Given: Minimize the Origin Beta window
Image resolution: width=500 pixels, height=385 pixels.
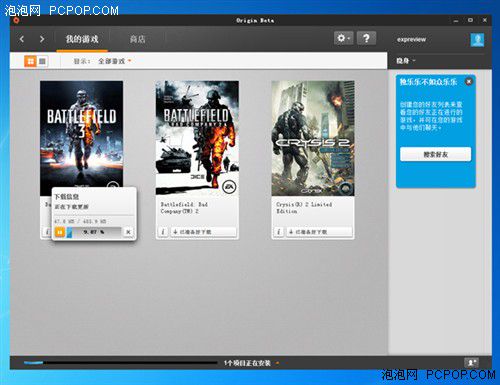Looking at the screenshot, I should click(456, 21).
